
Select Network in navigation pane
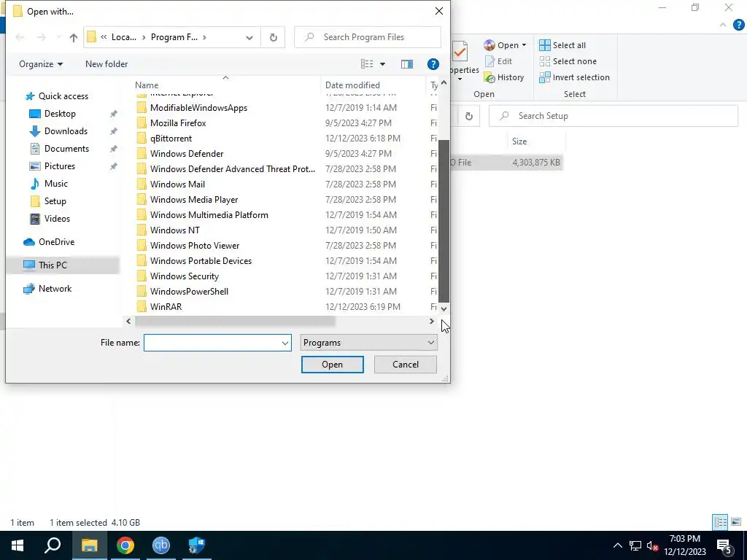coord(55,289)
